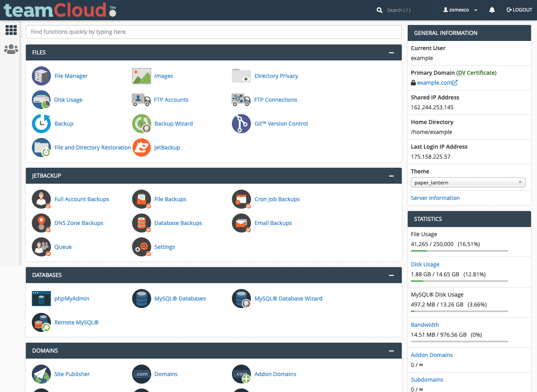Collapse the DOMAINS section
The height and width of the screenshot is (392, 537).
pyautogui.click(x=391, y=351)
